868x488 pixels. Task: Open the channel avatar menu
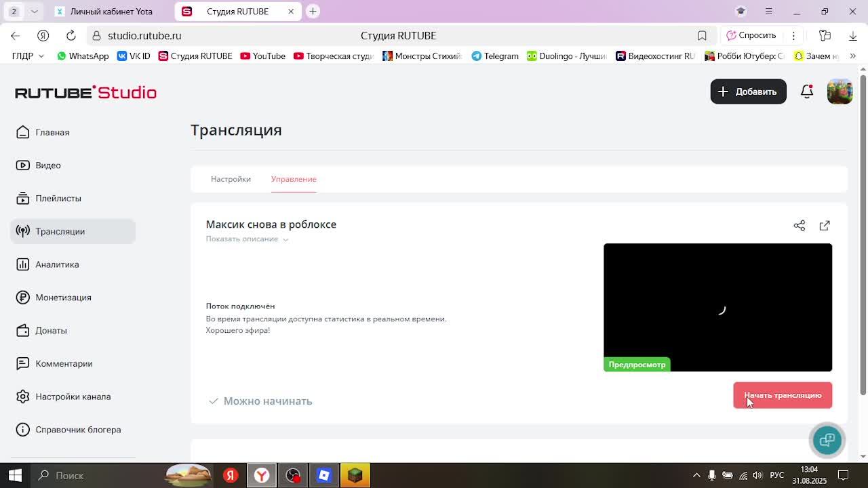(x=840, y=91)
